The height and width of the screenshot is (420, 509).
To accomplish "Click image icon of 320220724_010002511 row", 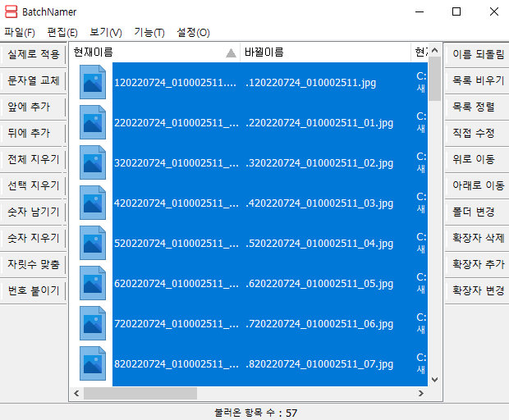I will [x=93, y=162].
